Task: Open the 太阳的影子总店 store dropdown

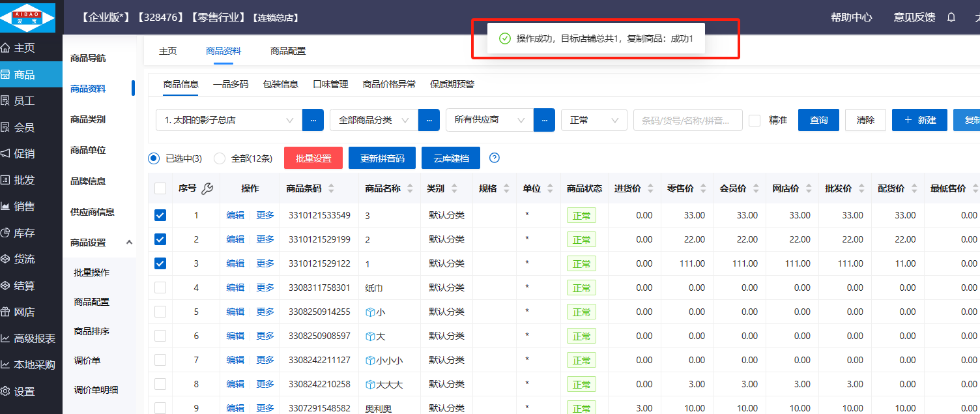Action: (229, 120)
